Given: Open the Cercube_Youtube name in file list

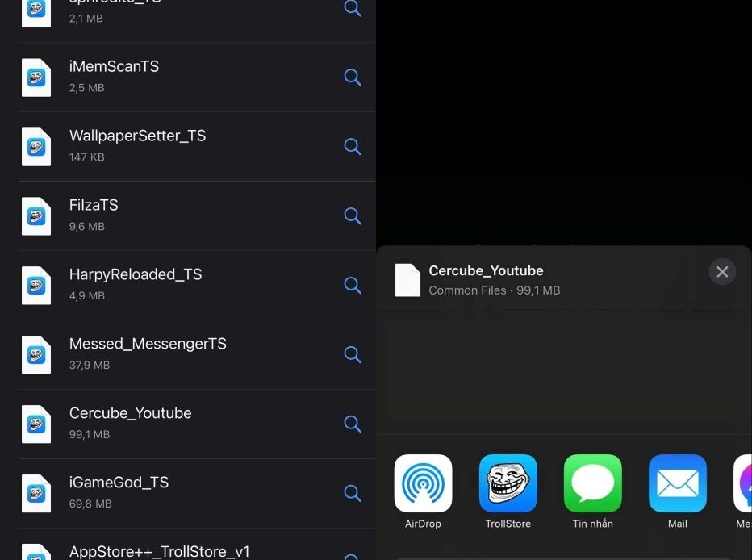Looking at the screenshot, I should pyautogui.click(x=131, y=413).
